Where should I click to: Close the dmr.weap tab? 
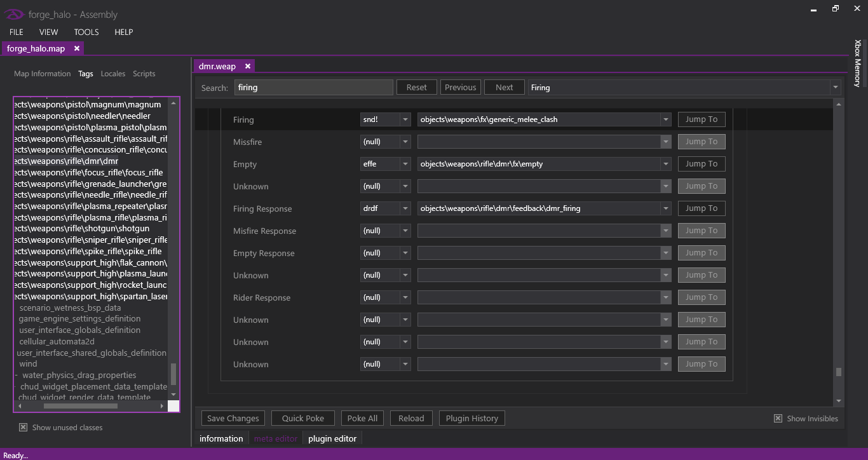coord(248,66)
